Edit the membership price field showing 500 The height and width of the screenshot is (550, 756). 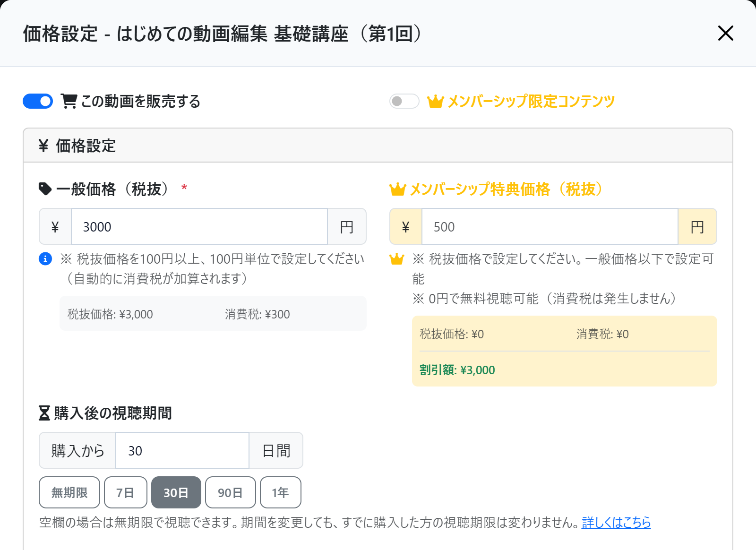point(550,226)
